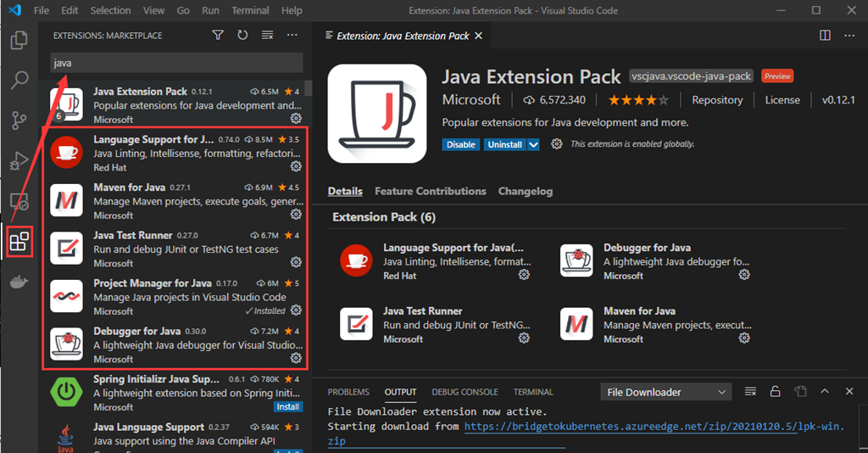
Task: Open the Selection menu
Action: 111,10
